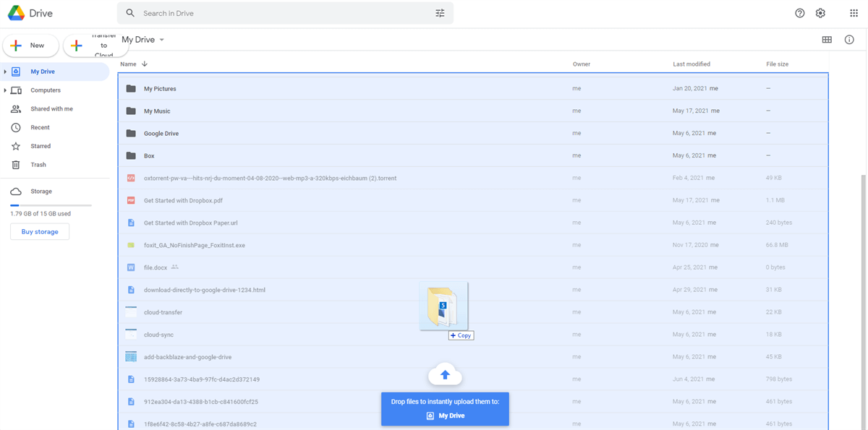
Task: Click the New button
Action: click(x=30, y=46)
